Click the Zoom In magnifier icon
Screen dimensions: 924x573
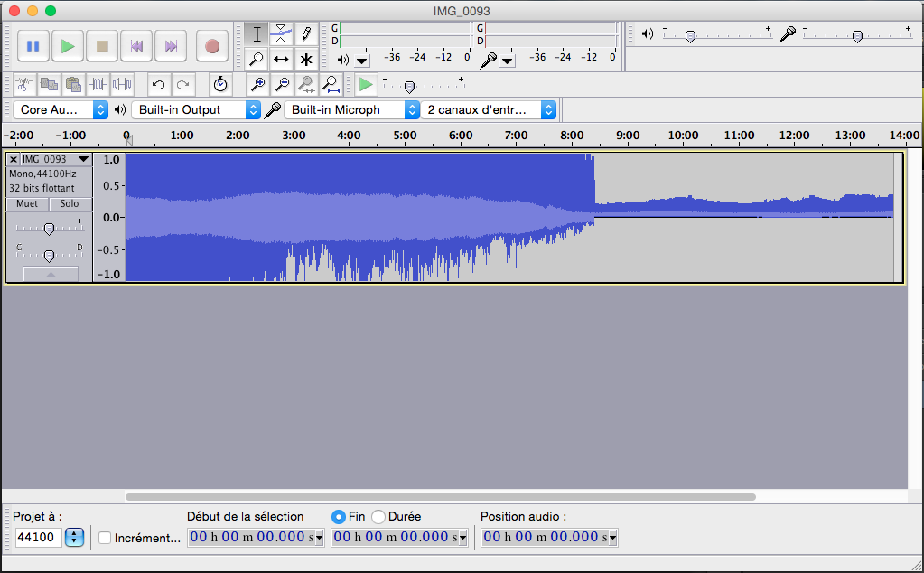(x=258, y=84)
